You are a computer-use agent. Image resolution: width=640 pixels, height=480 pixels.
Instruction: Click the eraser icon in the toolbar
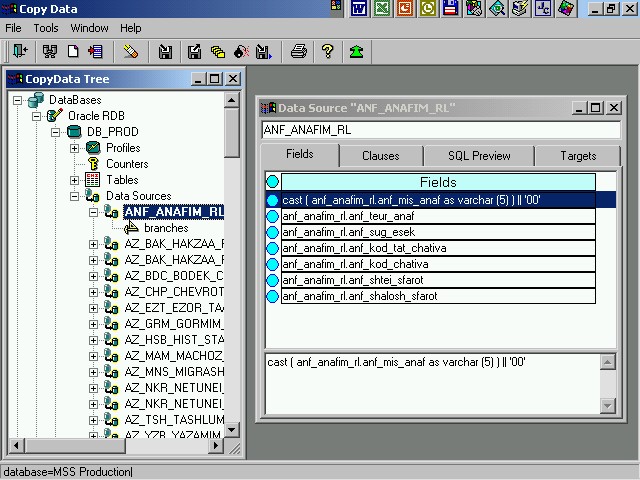coord(131,51)
